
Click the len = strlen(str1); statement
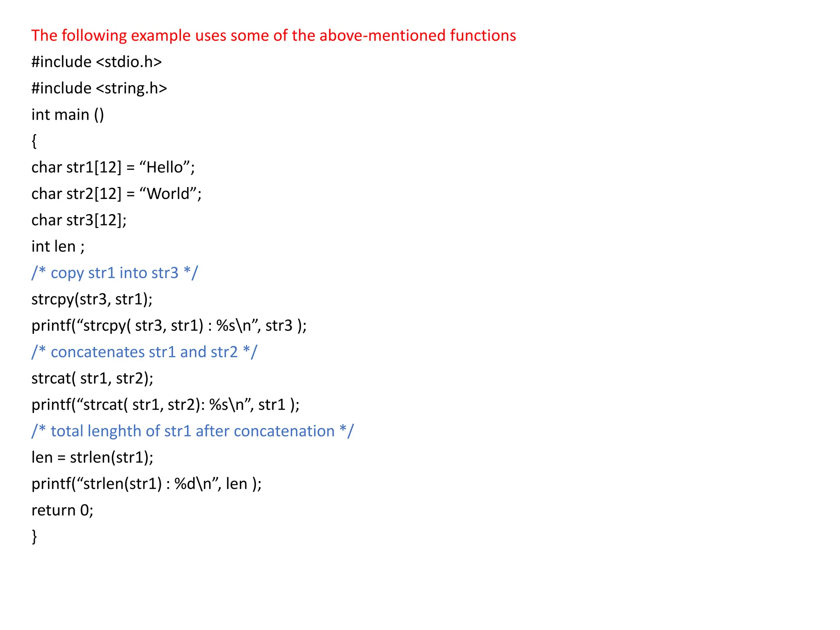[92, 457]
